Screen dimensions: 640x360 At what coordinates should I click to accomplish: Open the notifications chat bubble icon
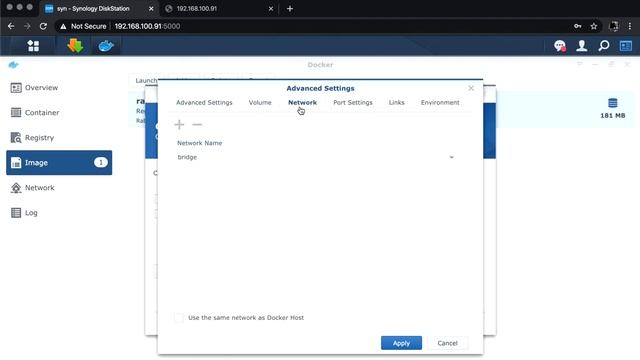(x=560, y=46)
